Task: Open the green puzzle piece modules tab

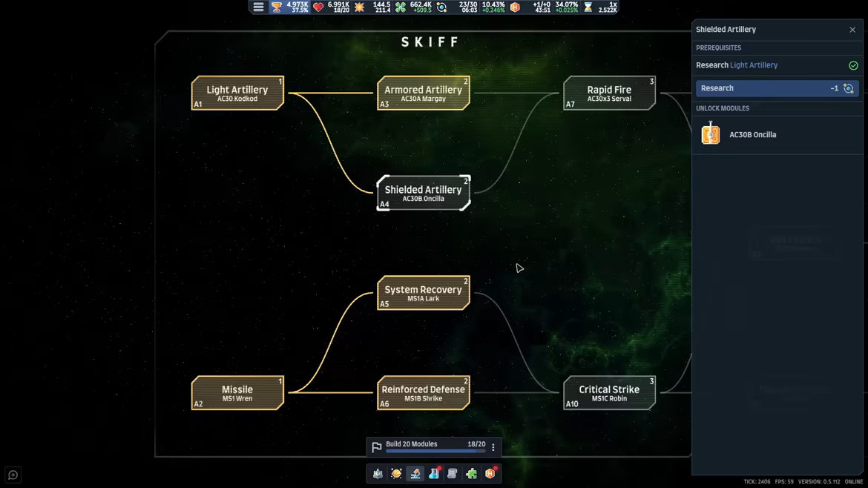Action: 472,474
